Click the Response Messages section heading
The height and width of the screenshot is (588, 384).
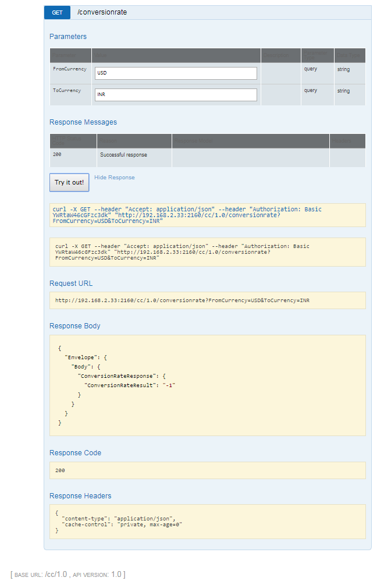coord(83,122)
